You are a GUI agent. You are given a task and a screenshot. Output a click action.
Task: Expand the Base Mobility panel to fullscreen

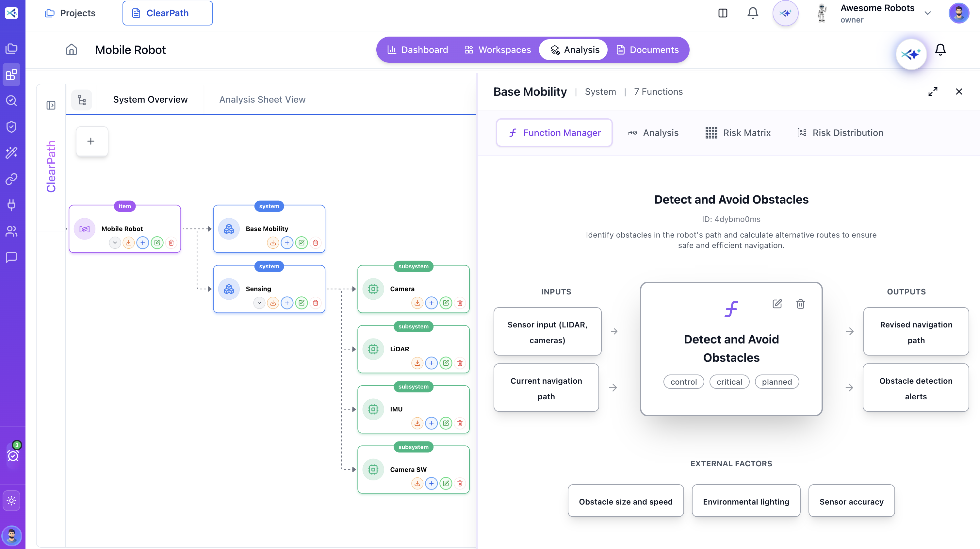point(933,92)
